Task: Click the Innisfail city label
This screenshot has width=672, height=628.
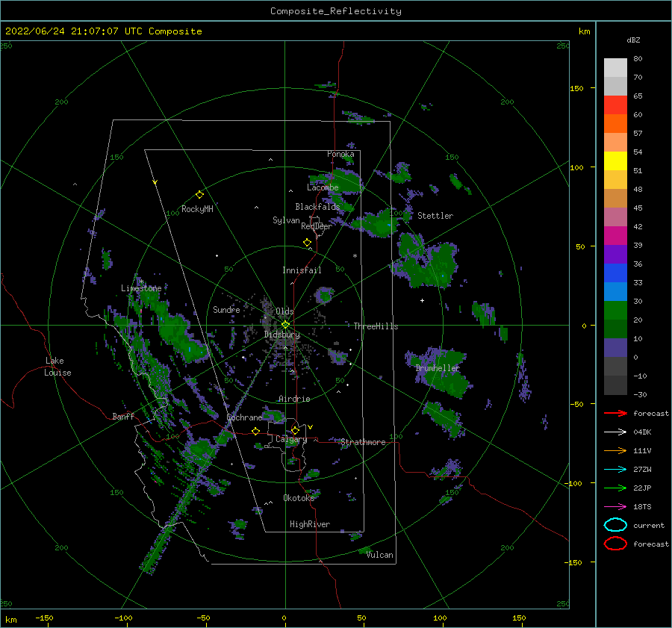Action: pos(302,270)
